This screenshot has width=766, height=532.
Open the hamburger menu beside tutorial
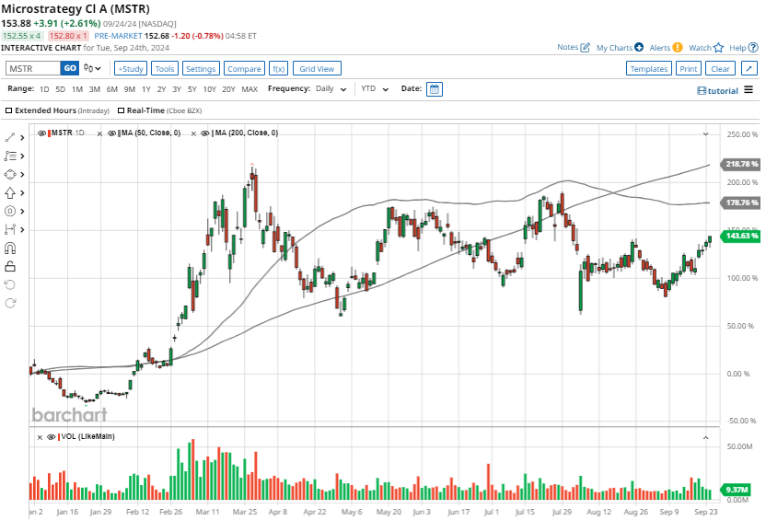click(x=749, y=90)
